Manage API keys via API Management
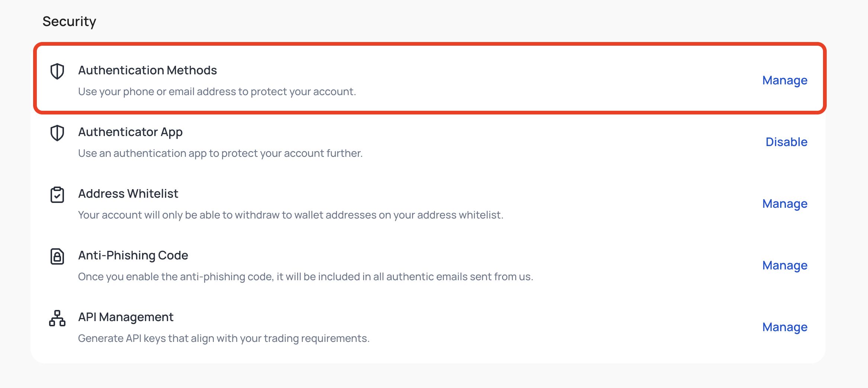Viewport: 868px width, 388px height. [785, 327]
